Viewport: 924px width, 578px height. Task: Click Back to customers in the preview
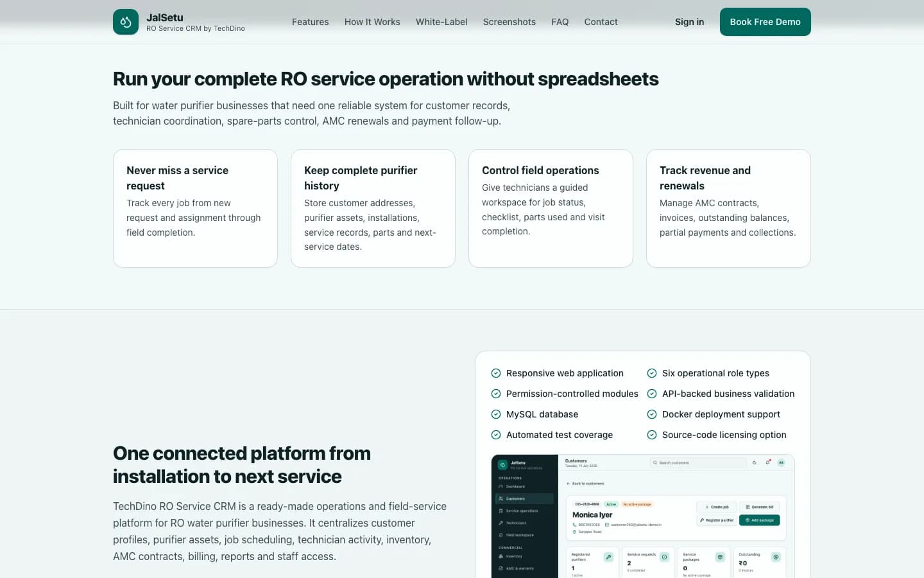coord(585,484)
